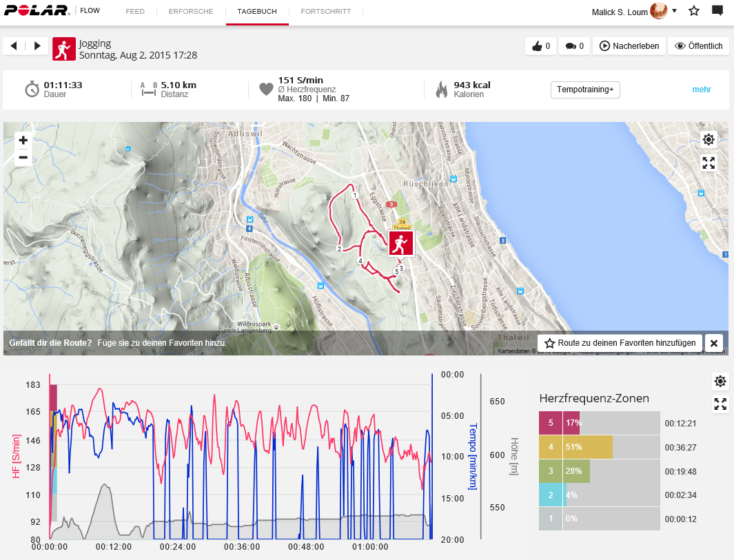The width and height of the screenshot is (734, 560).
Task: Toggle Öffentlich visibility setting
Action: tap(698, 46)
